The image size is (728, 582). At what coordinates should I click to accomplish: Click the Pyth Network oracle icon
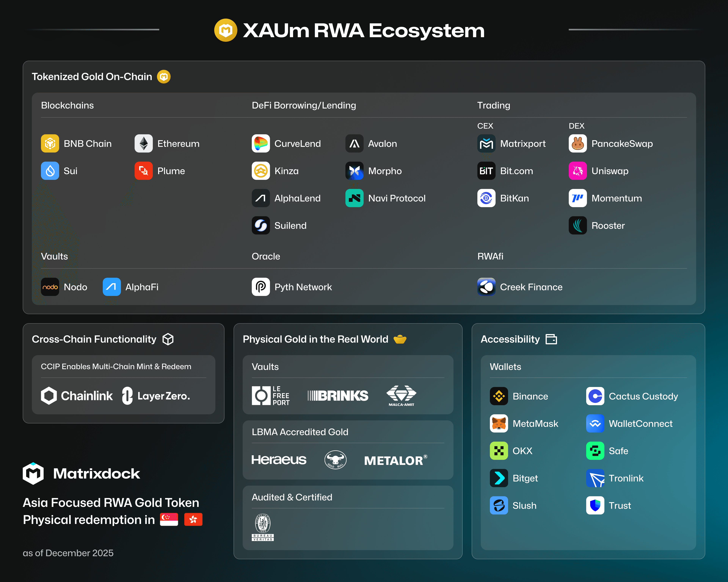pyautogui.click(x=261, y=287)
